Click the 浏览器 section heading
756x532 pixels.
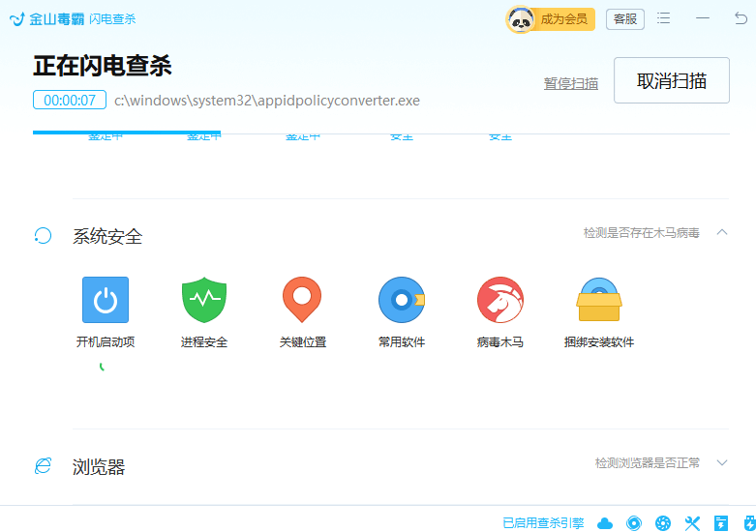pyautogui.click(x=99, y=467)
